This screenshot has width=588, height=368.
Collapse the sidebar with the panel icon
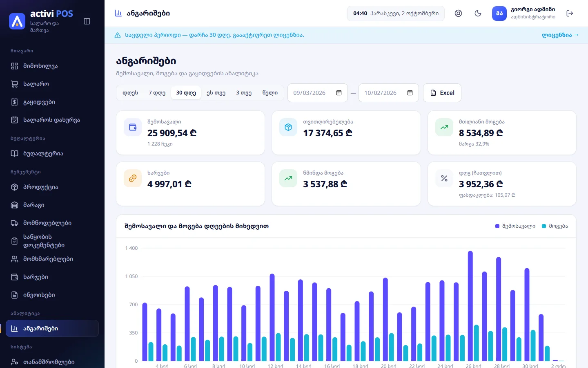tap(87, 21)
